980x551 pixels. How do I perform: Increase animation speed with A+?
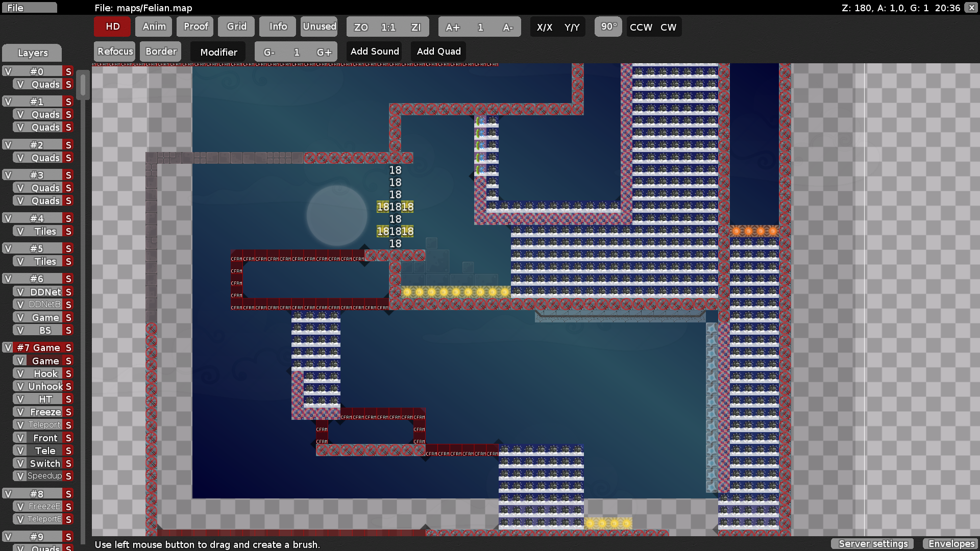pyautogui.click(x=452, y=27)
